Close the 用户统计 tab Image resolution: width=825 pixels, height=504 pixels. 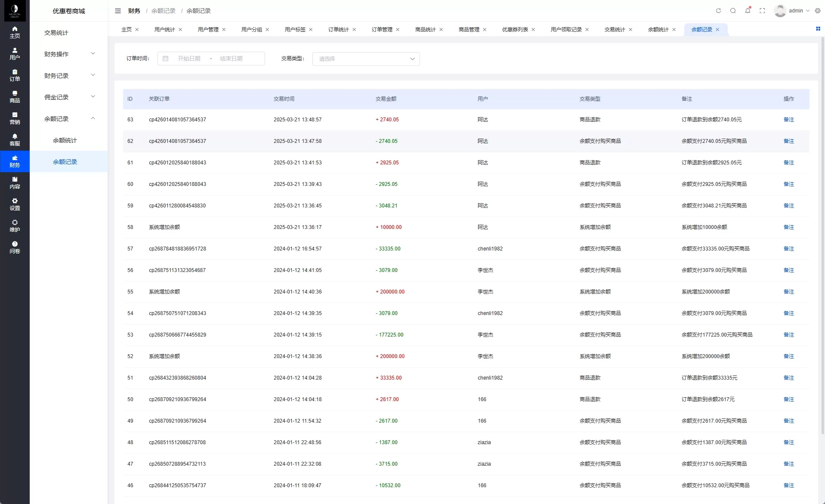(180, 30)
